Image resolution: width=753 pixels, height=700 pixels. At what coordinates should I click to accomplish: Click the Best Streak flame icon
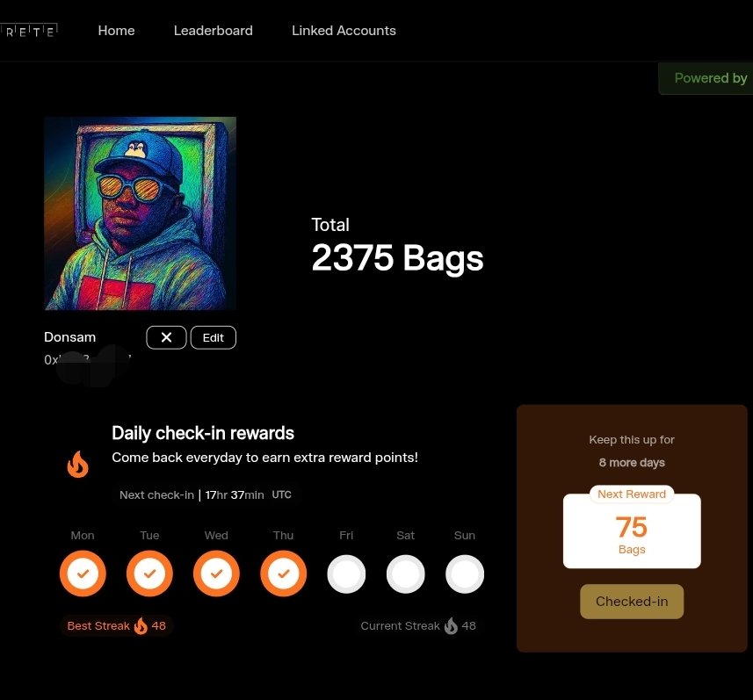141,625
